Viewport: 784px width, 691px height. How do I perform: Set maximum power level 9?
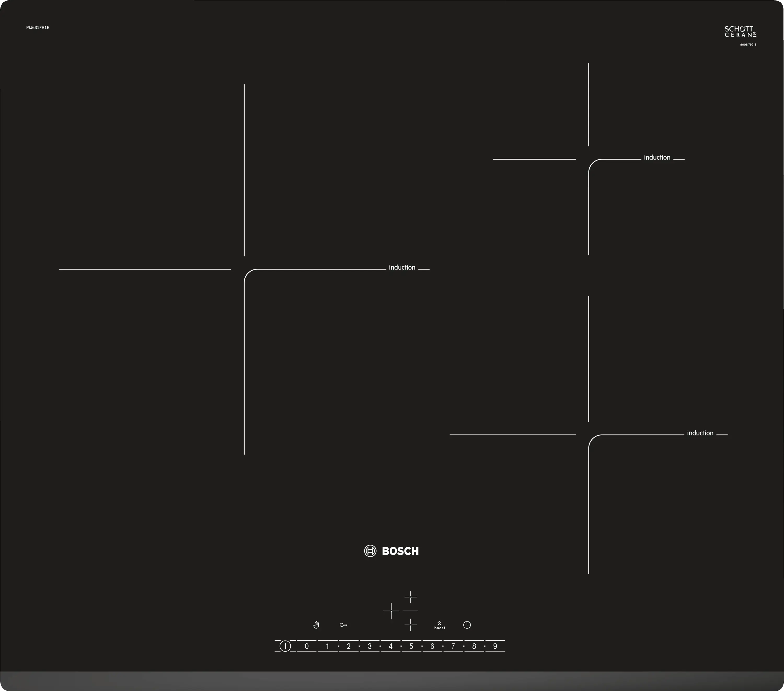click(x=495, y=646)
